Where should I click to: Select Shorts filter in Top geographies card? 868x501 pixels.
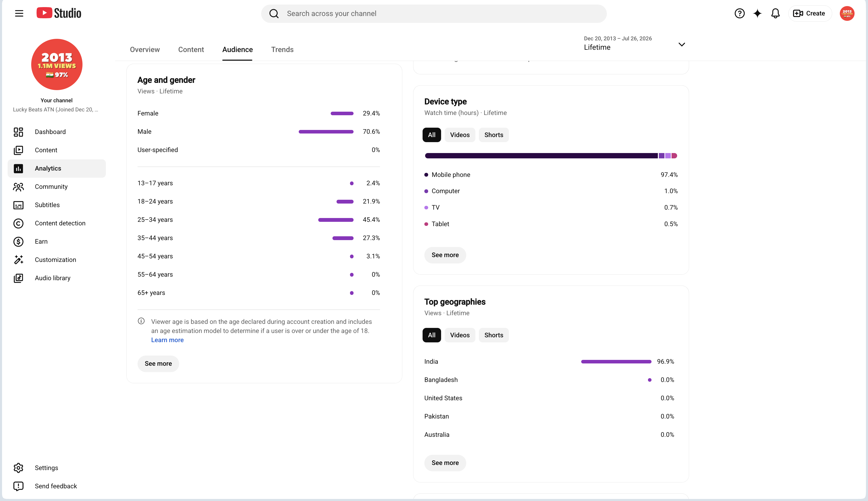[494, 335]
